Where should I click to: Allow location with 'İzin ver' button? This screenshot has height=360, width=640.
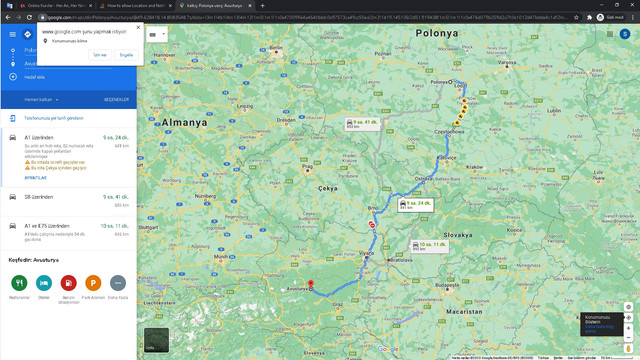click(x=100, y=55)
